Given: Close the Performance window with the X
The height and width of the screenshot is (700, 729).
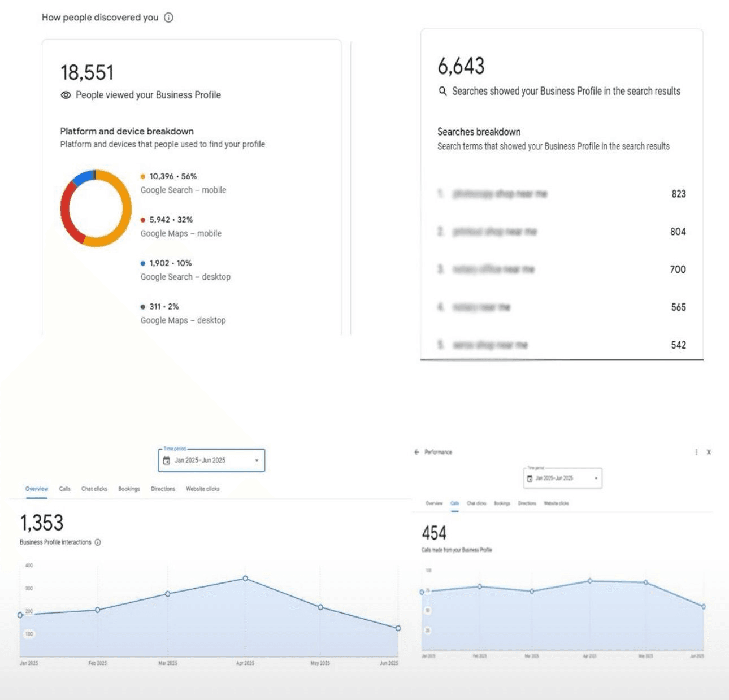Looking at the screenshot, I should pos(709,452).
